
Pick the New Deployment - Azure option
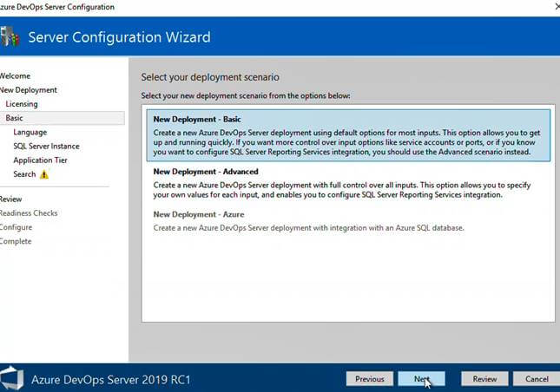(348, 221)
